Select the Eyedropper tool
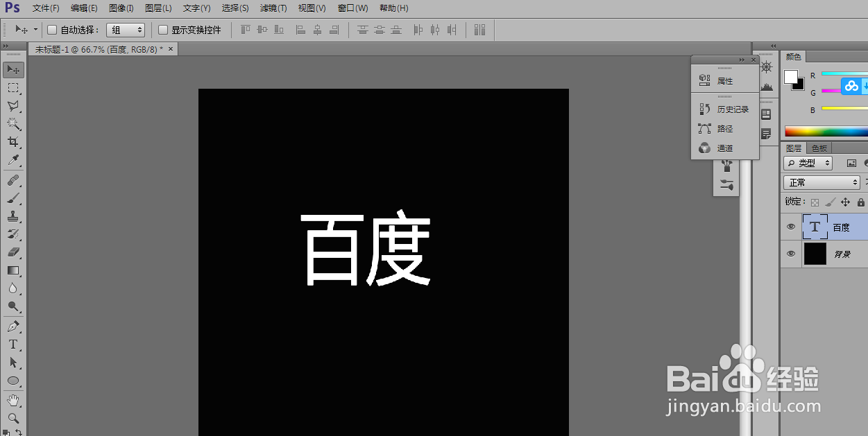This screenshot has height=436, width=868. (13, 161)
